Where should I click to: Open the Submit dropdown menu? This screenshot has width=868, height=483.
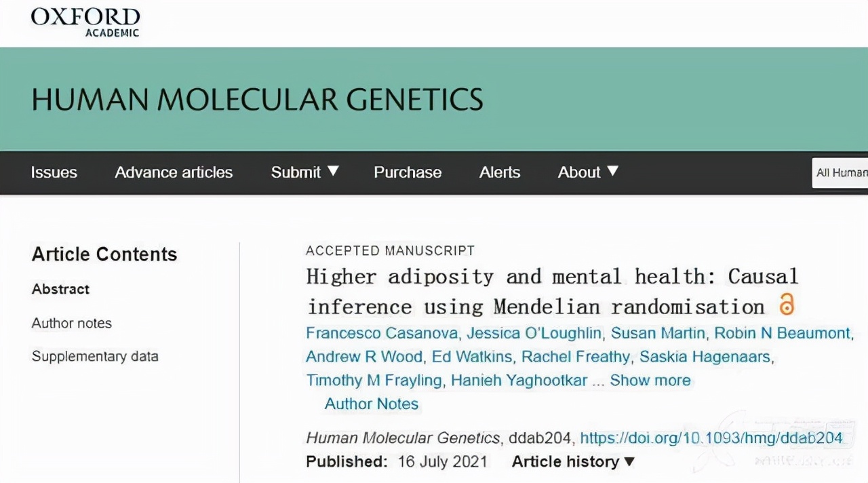[304, 172]
